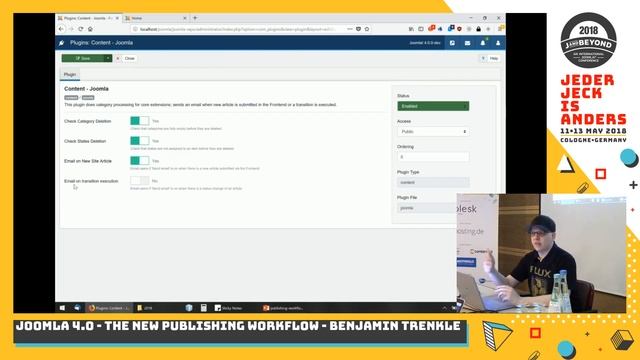Screen dimensions: 640x360
Task: Click the green Save button
Action: tap(83, 58)
